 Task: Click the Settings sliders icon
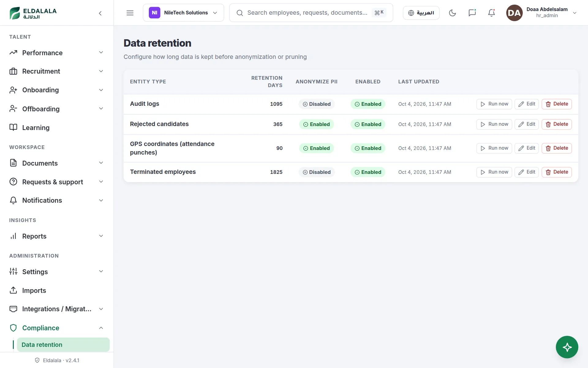tap(13, 272)
